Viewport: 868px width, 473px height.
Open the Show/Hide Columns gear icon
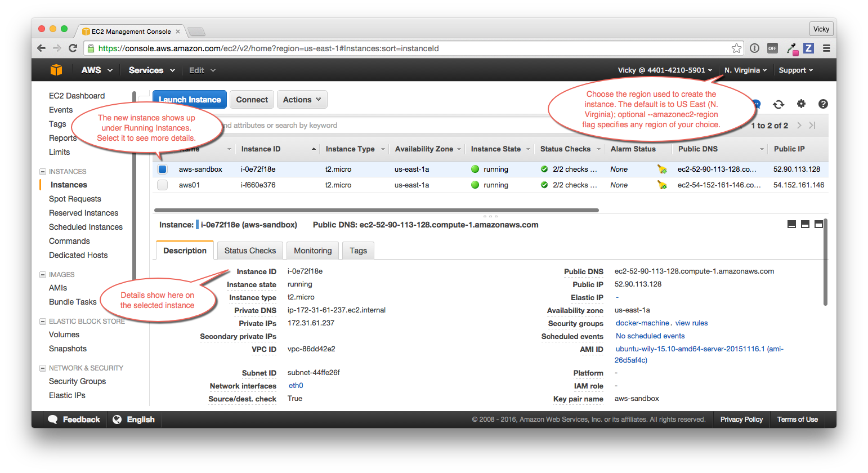tap(801, 104)
